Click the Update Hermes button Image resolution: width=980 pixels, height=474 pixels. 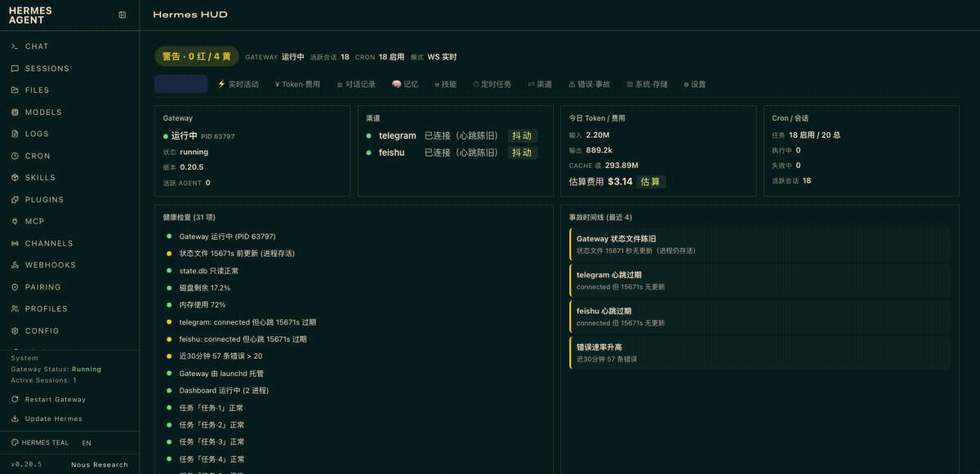(x=47, y=419)
